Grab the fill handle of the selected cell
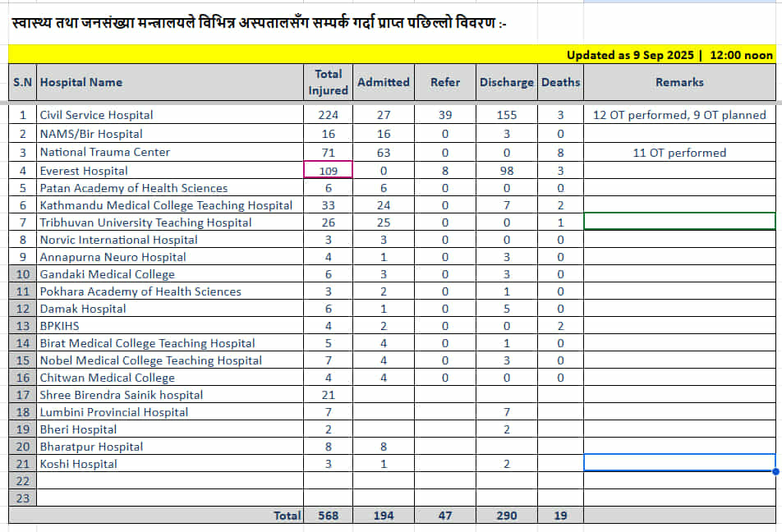 tap(775, 471)
